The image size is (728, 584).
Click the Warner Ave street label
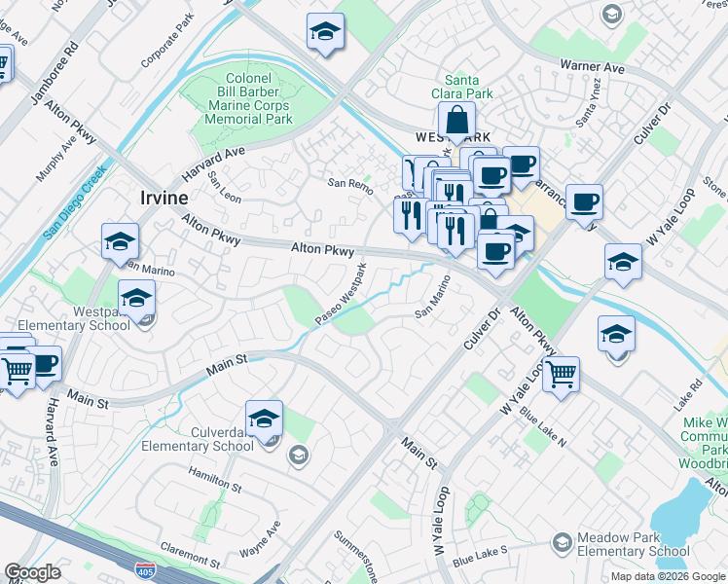click(x=592, y=67)
